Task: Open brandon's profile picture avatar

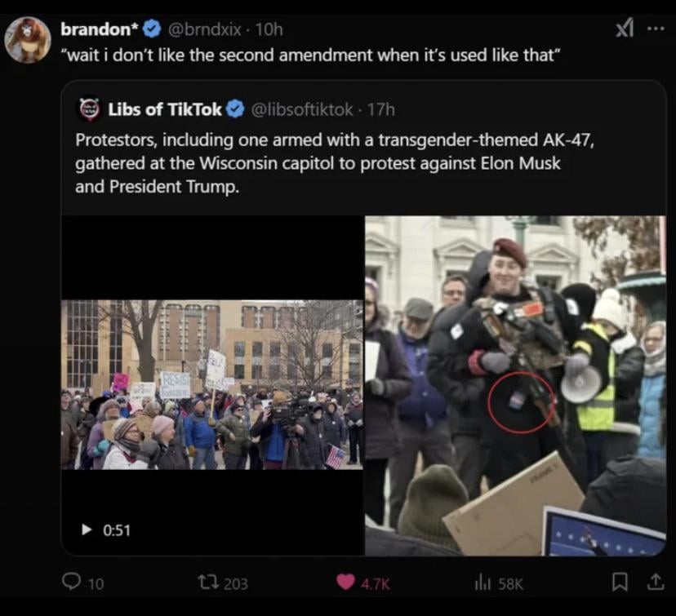Action: point(28,39)
